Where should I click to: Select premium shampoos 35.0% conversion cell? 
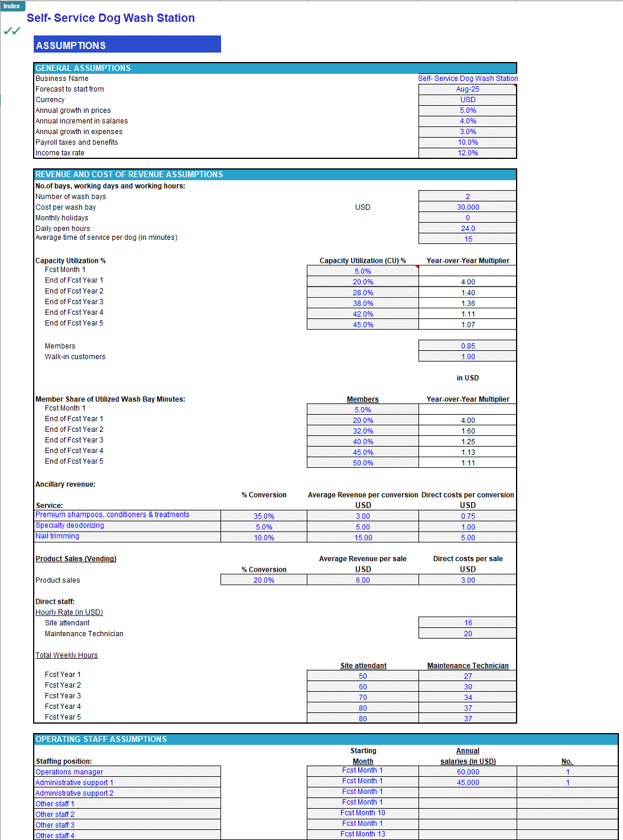[x=264, y=516]
